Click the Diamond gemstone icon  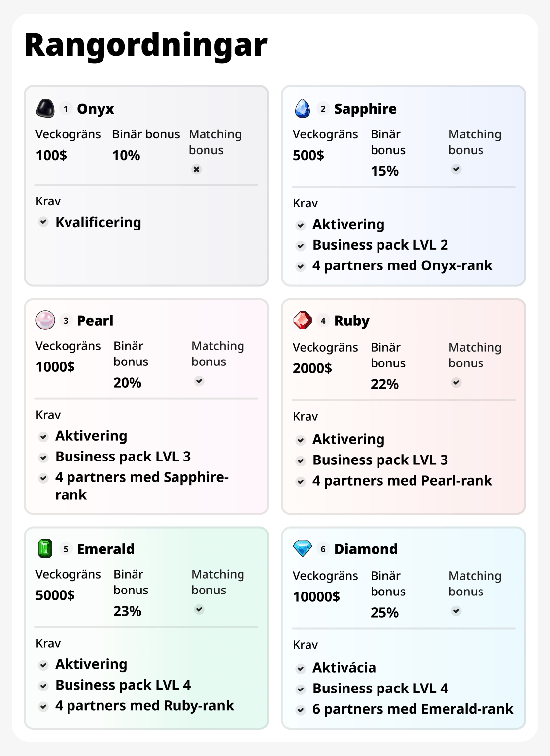[x=303, y=548]
